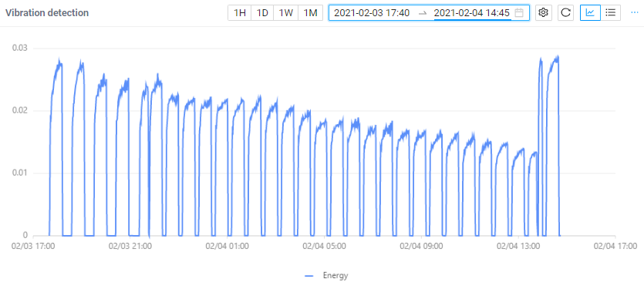Click the 0.03 y-axis label
Screen dimensions: 644x289
coord(19,48)
